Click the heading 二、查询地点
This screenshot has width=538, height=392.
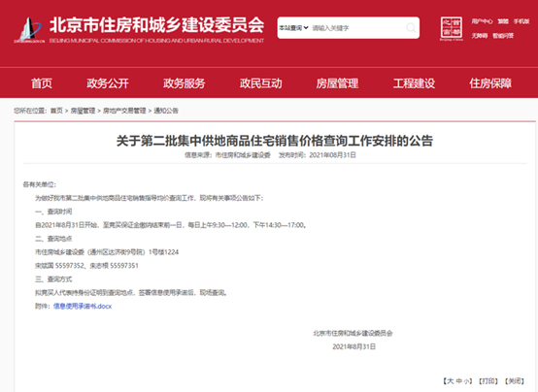(53, 239)
